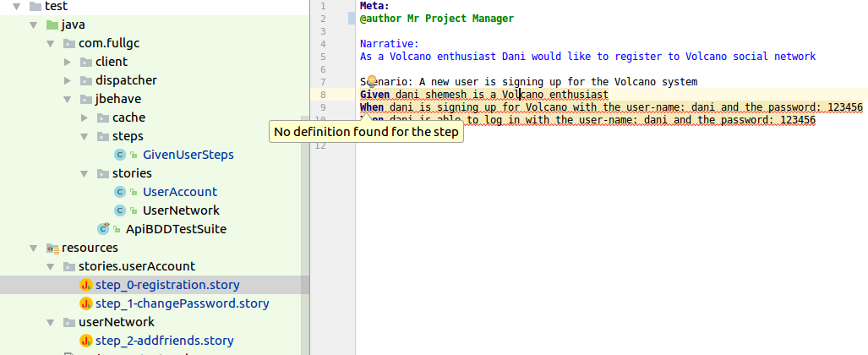This screenshot has width=868, height=355.
Task: Expand the dispatcher package
Action: click(x=68, y=80)
